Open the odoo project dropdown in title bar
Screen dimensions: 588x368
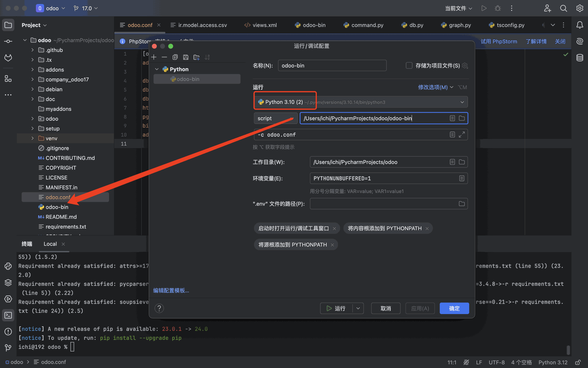coord(51,8)
